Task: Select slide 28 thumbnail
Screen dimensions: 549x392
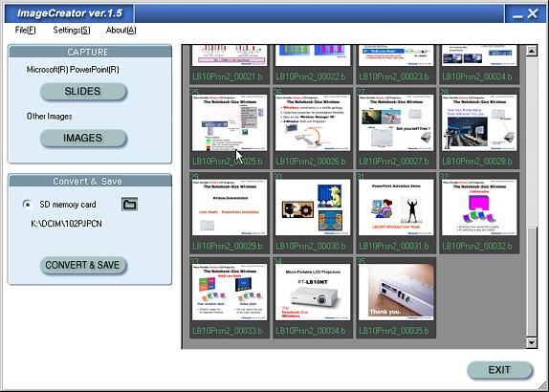Action: 479,122
